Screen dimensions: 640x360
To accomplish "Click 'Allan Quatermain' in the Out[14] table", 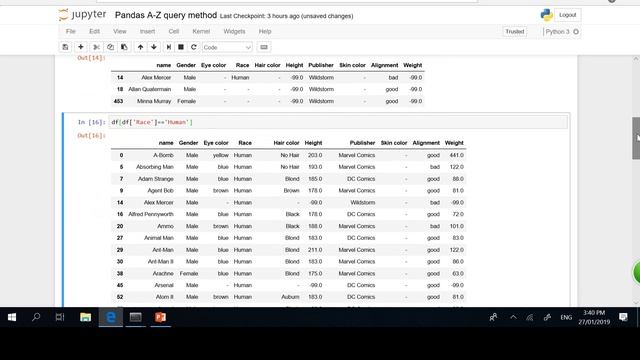I will point(149,89).
